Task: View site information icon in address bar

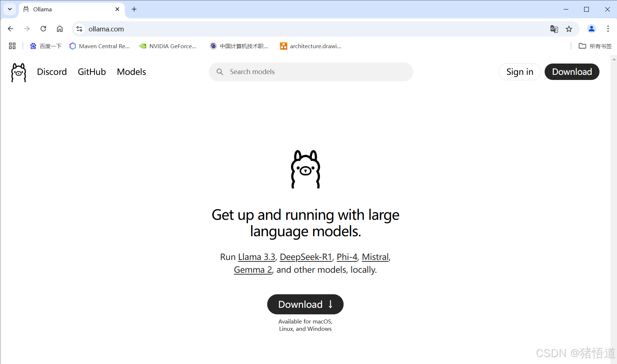Action: (79, 29)
